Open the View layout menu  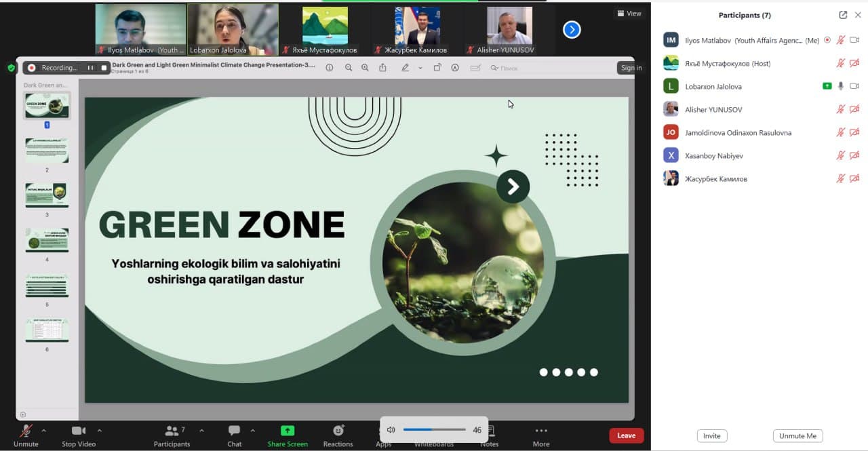click(x=629, y=14)
